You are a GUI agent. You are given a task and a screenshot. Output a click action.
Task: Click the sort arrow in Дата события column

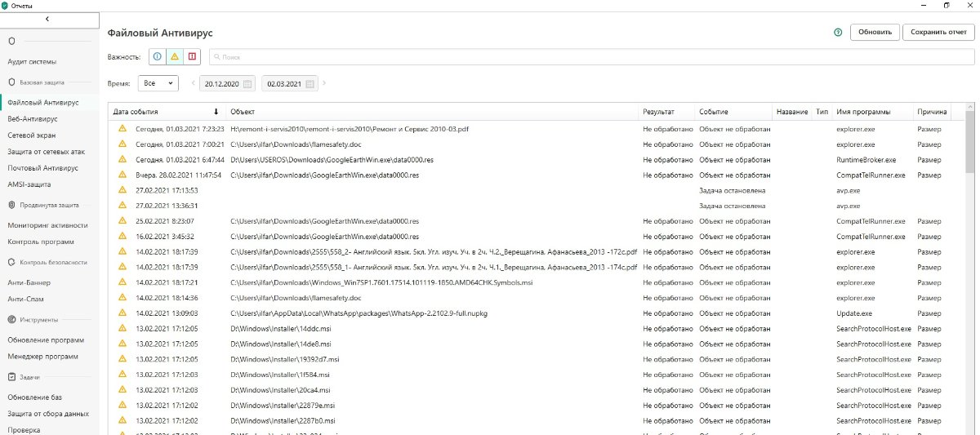(216, 112)
